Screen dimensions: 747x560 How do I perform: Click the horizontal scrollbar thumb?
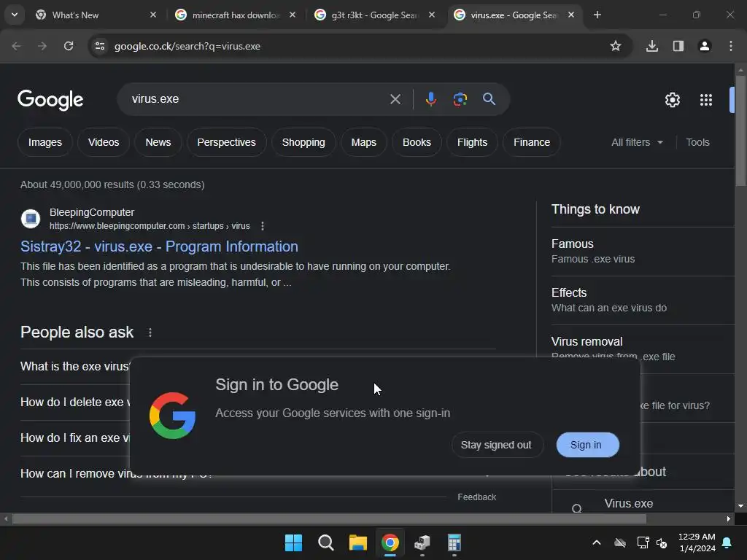pyautogui.click(x=329, y=519)
